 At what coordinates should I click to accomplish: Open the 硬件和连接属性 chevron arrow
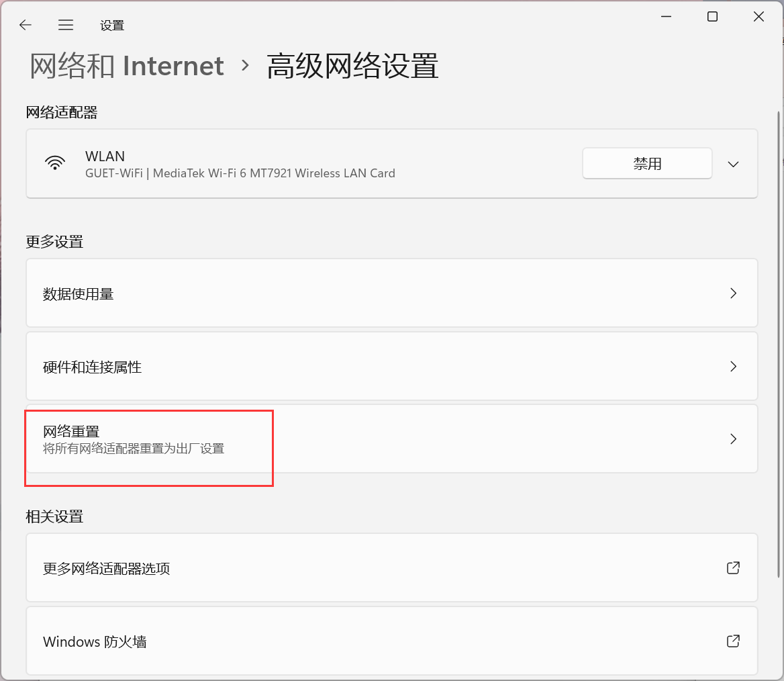click(733, 366)
